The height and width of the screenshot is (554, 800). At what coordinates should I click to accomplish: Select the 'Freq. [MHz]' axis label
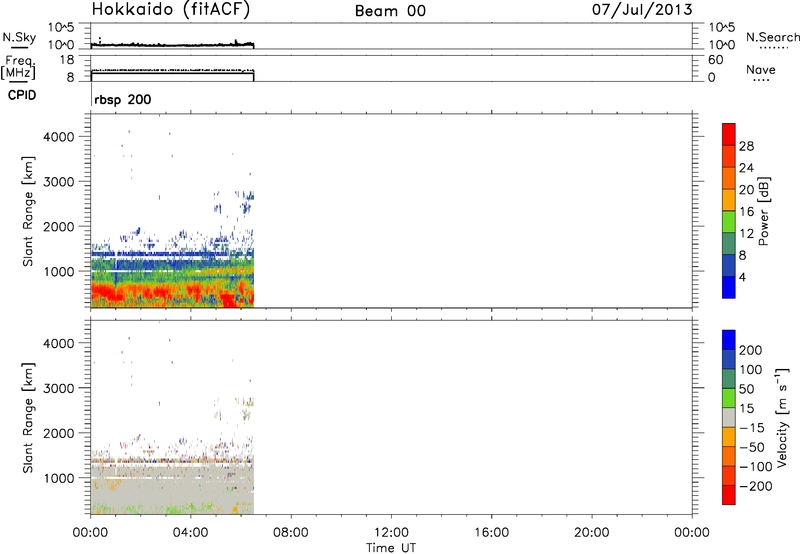point(19,67)
